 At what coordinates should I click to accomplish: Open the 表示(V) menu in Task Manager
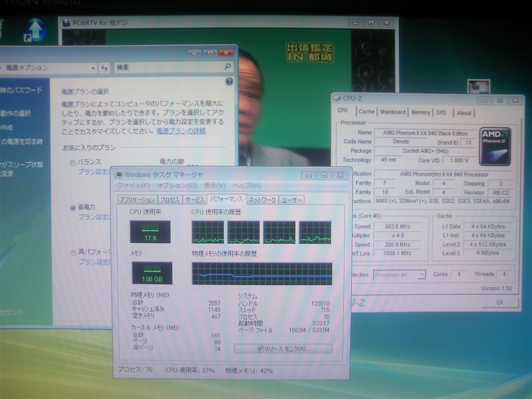tap(215, 185)
